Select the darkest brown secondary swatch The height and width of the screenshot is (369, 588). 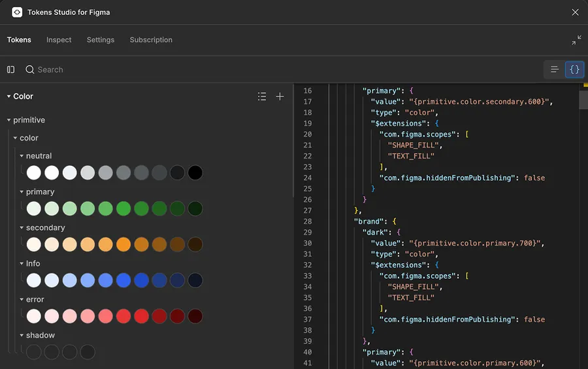pyautogui.click(x=195, y=244)
